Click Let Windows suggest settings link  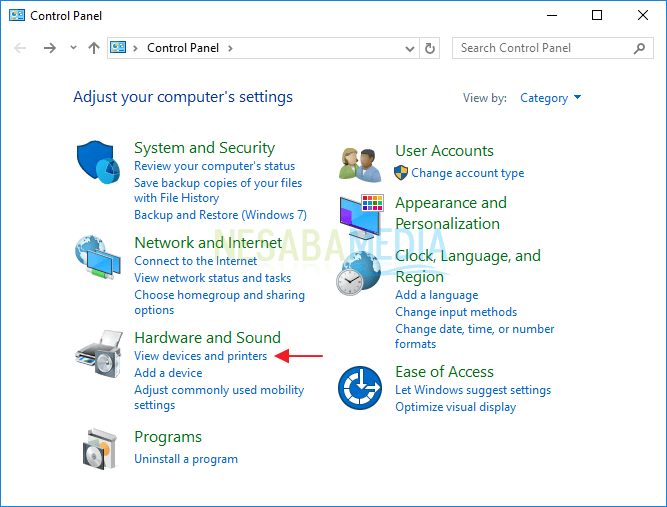pos(473,390)
